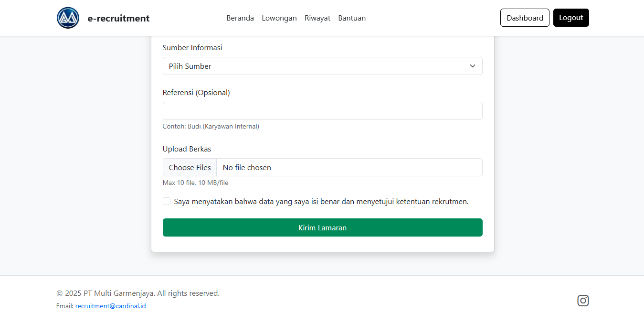Click the Upload Berkas field
644x324 pixels.
[322, 167]
